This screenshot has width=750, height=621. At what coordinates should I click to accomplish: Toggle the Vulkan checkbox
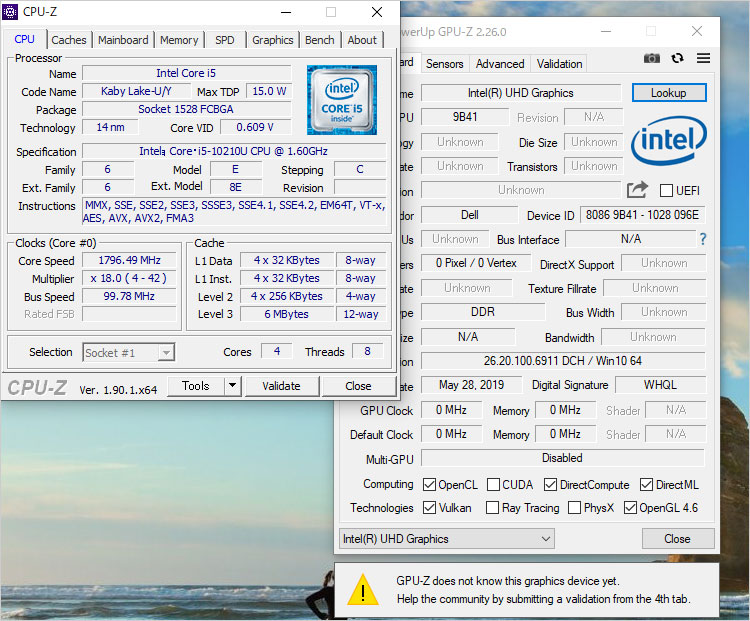(x=429, y=508)
